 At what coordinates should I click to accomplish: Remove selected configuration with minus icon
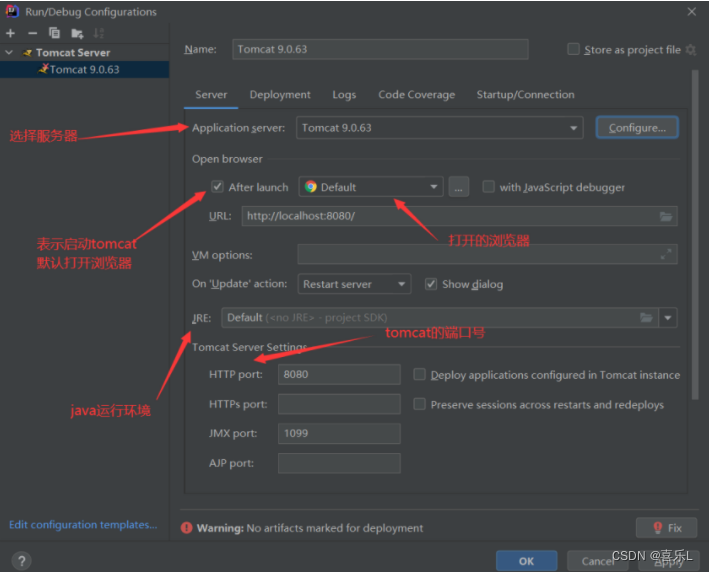(32, 33)
